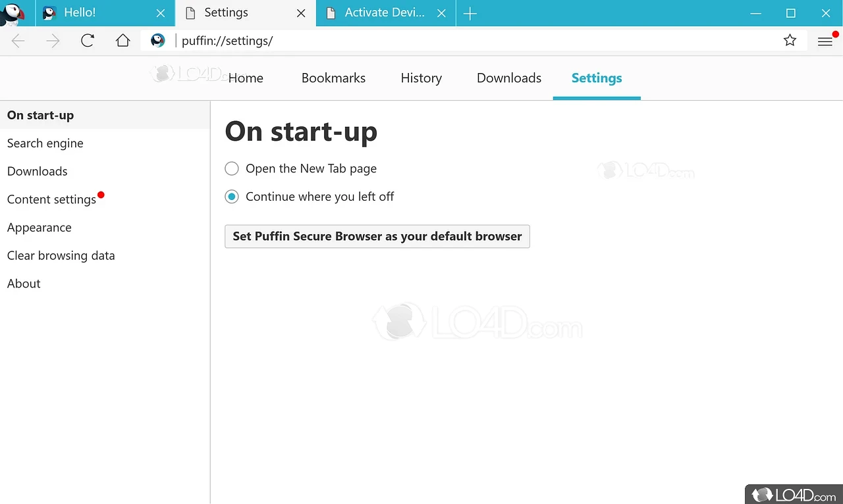Viewport: 843px width, 504px height.
Task: Open the Bookmarks page tab
Action: click(x=333, y=78)
